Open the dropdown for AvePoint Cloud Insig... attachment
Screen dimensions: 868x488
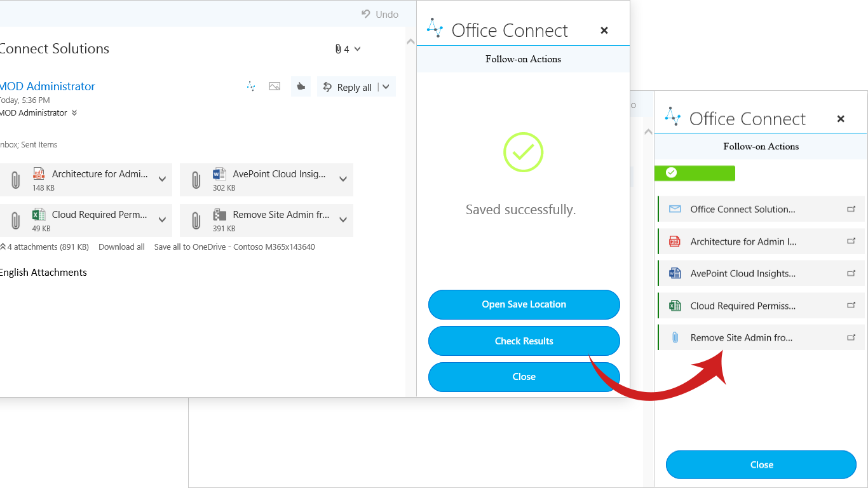click(x=343, y=180)
